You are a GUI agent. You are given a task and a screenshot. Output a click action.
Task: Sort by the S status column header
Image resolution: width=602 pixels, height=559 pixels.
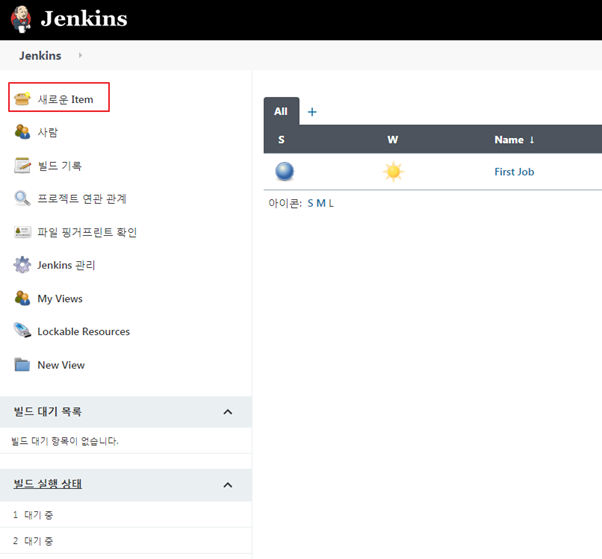281,140
